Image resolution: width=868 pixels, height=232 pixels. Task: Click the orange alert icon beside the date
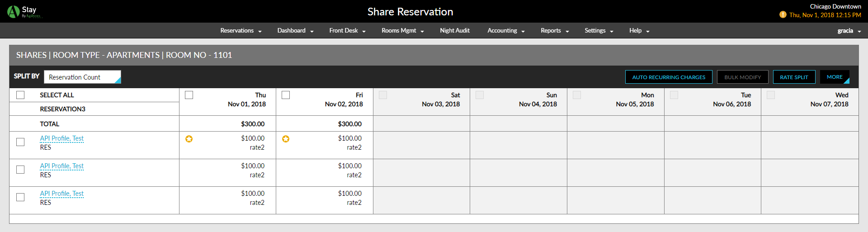pos(783,15)
